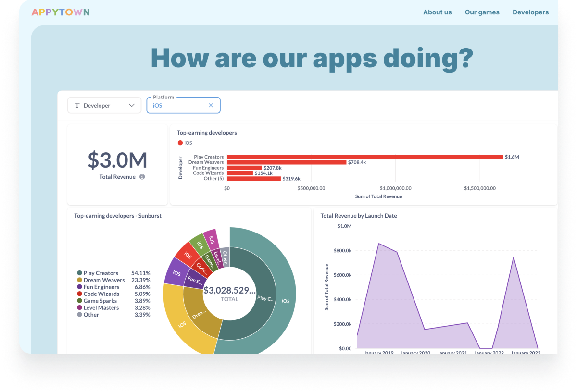The image size is (577, 392).
Task: Click Total Revenue by Launch Date title
Action: (x=359, y=216)
